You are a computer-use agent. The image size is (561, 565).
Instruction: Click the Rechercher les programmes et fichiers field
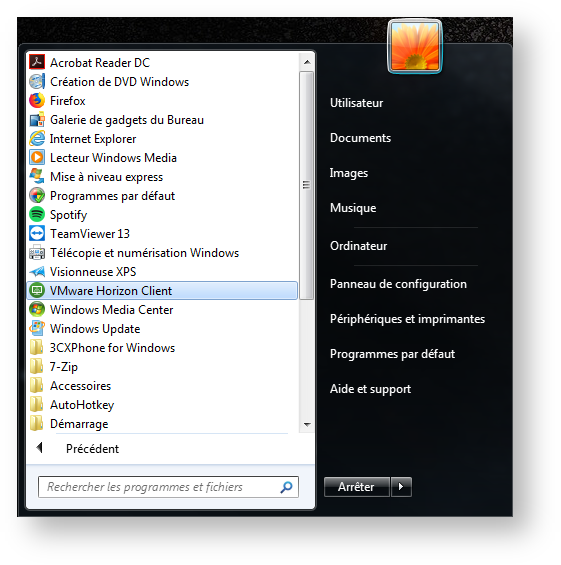click(x=168, y=487)
